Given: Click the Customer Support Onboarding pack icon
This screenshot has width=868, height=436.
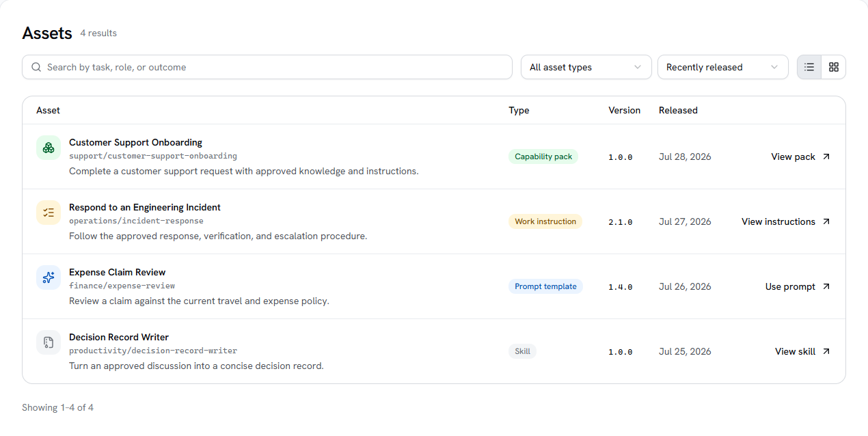Looking at the screenshot, I should point(49,148).
